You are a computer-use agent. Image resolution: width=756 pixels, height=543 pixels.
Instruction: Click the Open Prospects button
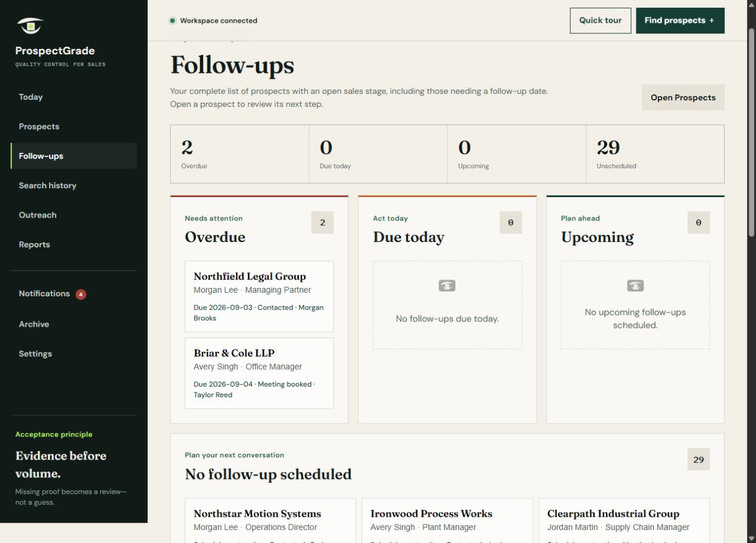pos(683,97)
